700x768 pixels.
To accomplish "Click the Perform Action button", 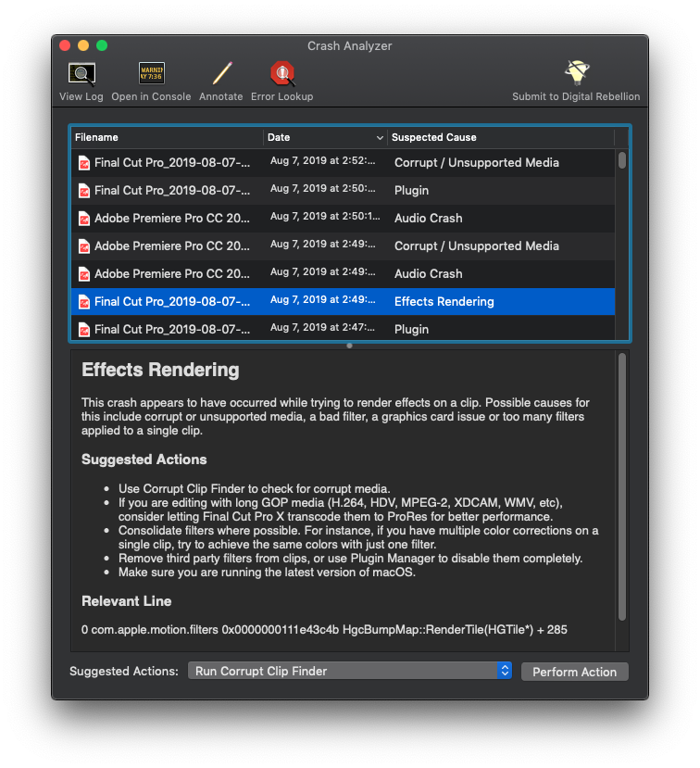I will pyautogui.click(x=575, y=672).
